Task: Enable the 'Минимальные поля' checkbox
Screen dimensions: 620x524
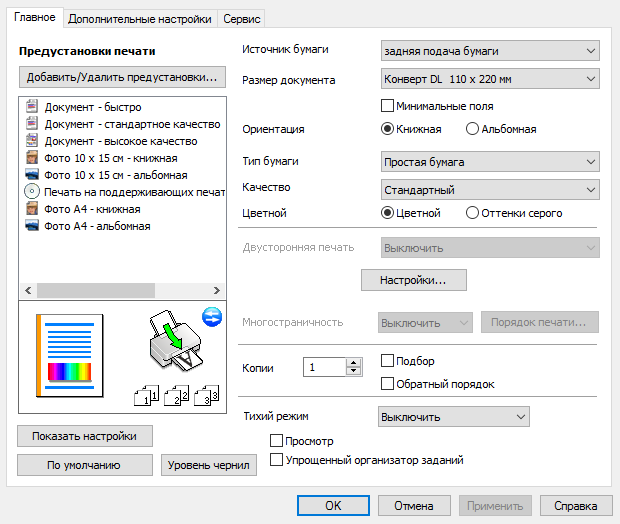Action: click(x=387, y=106)
